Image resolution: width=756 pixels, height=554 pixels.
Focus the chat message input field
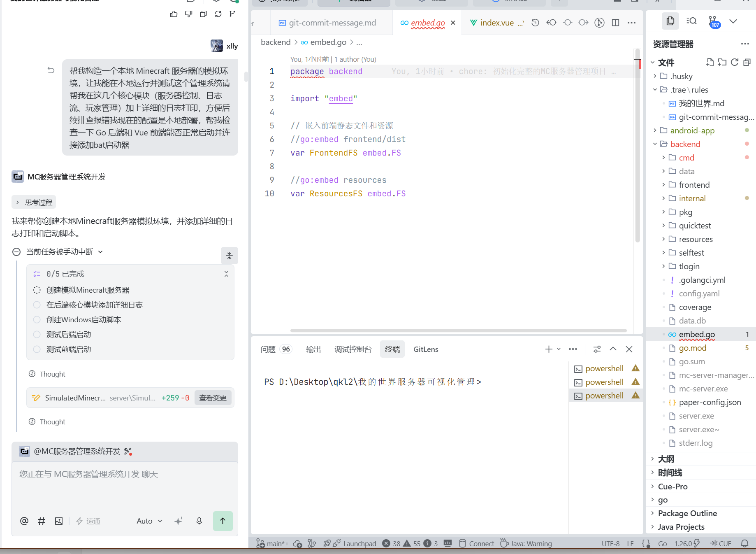point(125,485)
